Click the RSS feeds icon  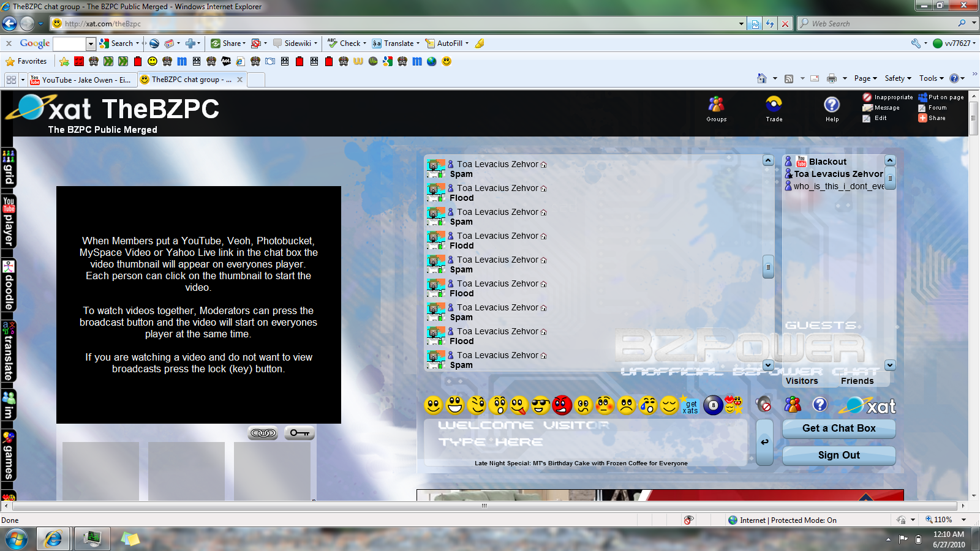(789, 78)
